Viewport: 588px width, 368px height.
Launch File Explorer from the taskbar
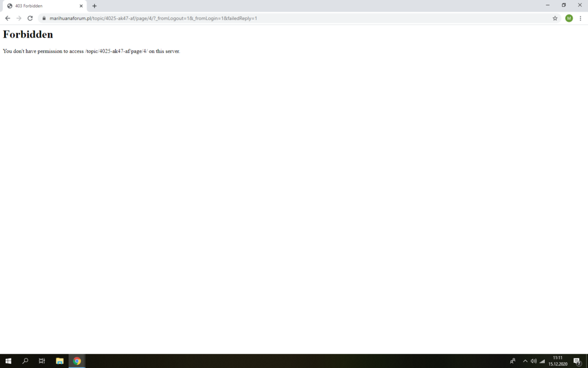pyautogui.click(x=59, y=361)
